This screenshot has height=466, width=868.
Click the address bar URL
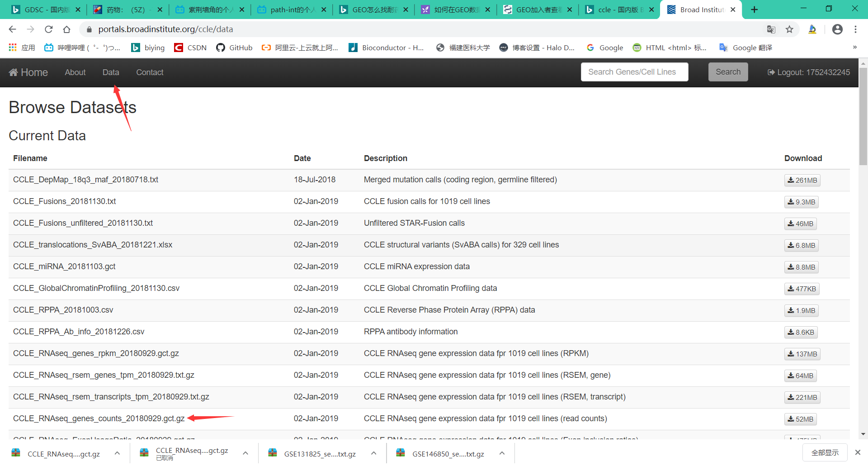click(x=165, y=29)
